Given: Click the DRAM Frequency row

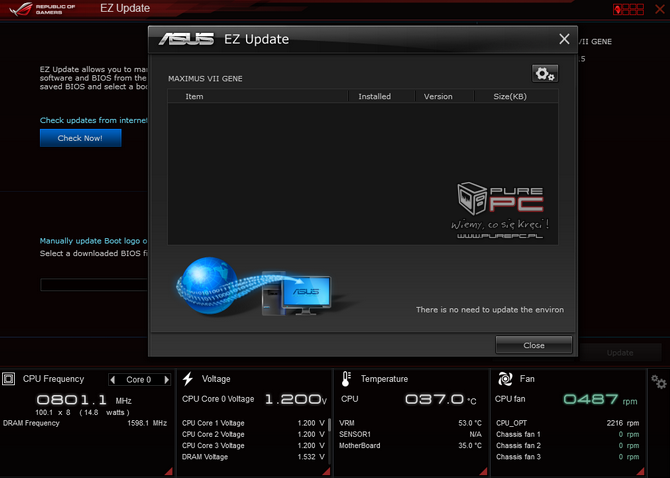Looking at the screenshot, I should point(85,423).
